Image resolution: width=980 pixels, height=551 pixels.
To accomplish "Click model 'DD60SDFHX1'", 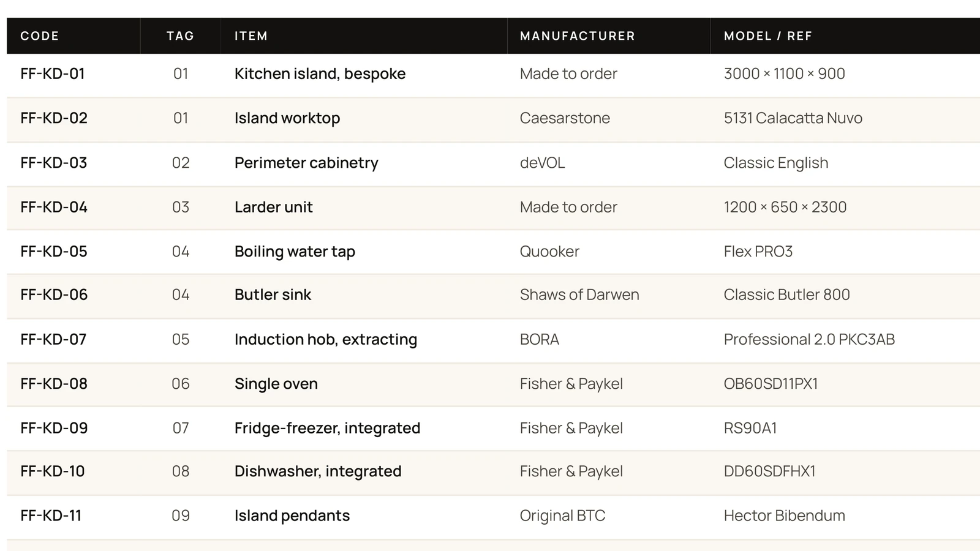I will pos(770,471).
